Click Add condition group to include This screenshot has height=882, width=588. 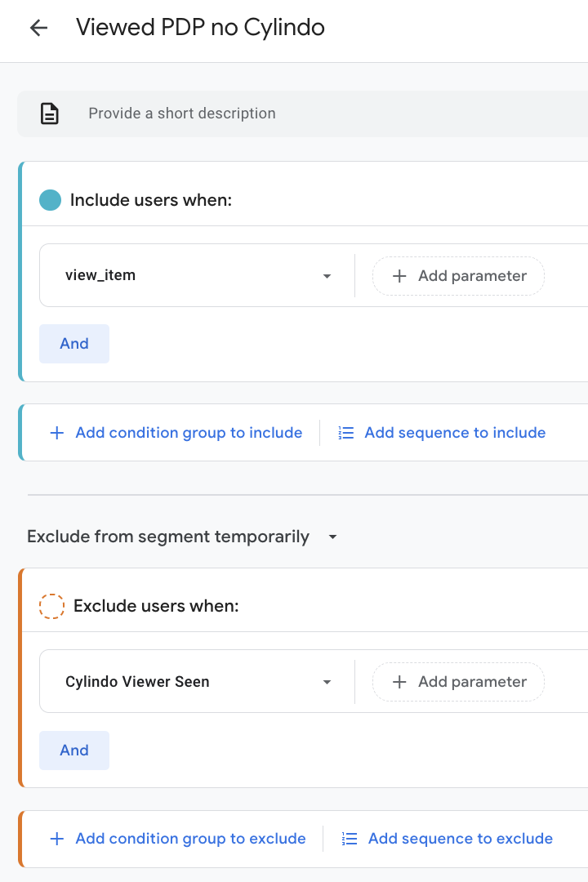[x=189, y=433]
